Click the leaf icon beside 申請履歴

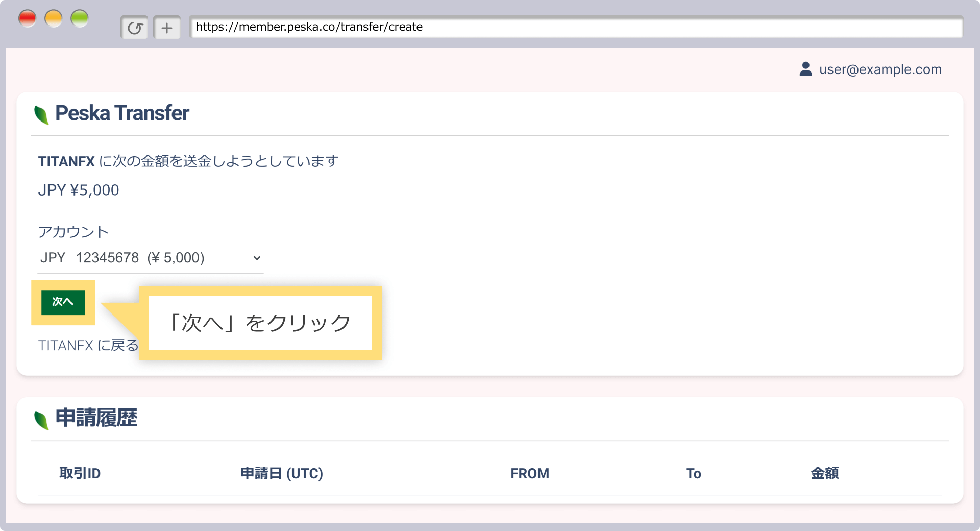coord(41,420)
